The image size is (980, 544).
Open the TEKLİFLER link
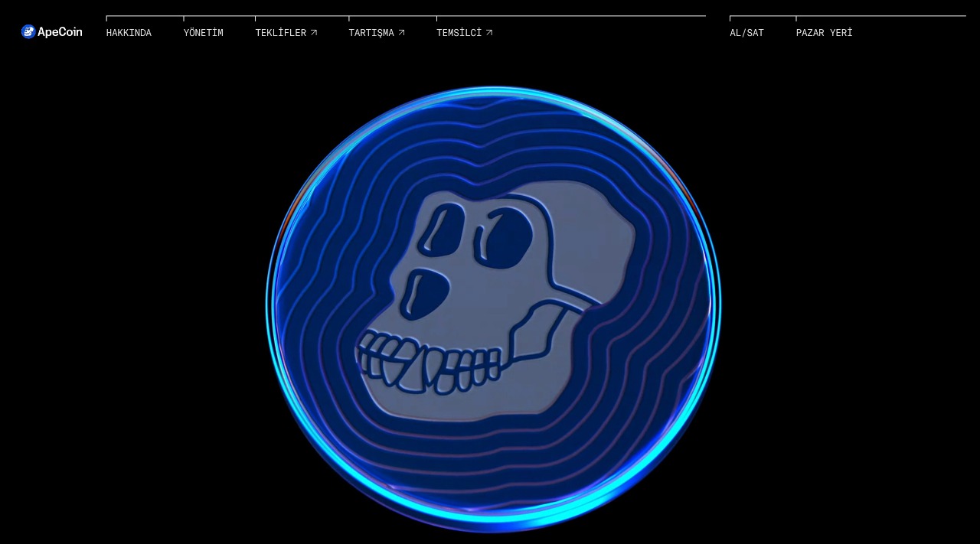280,33
